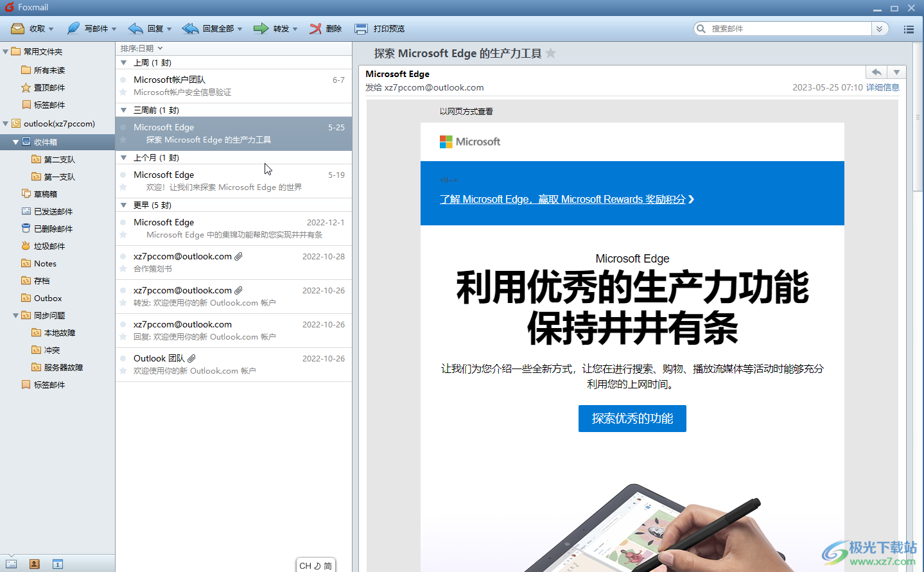
Task: Open the Microsoft Rewards 奖励积分 link
Action: (567, 200)
